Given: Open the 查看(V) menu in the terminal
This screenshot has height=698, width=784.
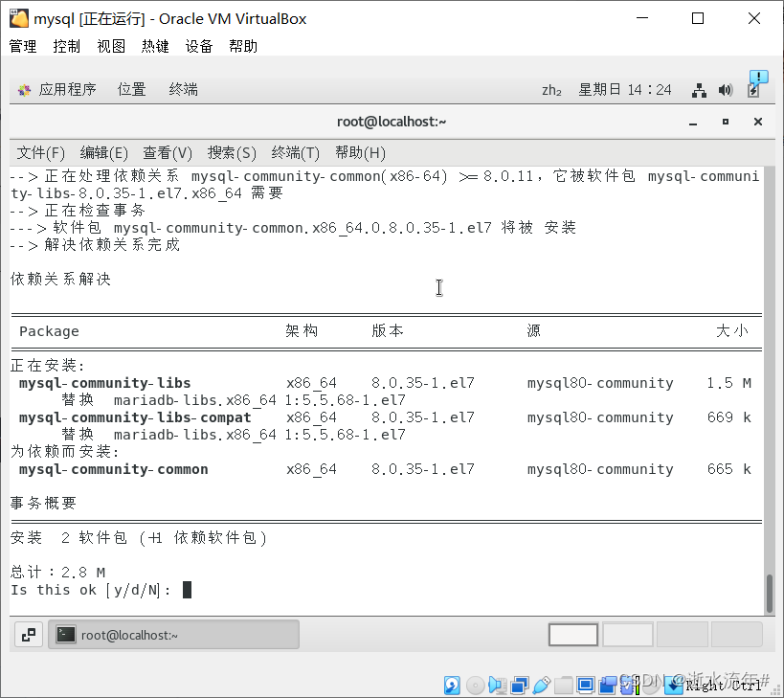Looking at the screenshot, I should click(x=167, y=152).
